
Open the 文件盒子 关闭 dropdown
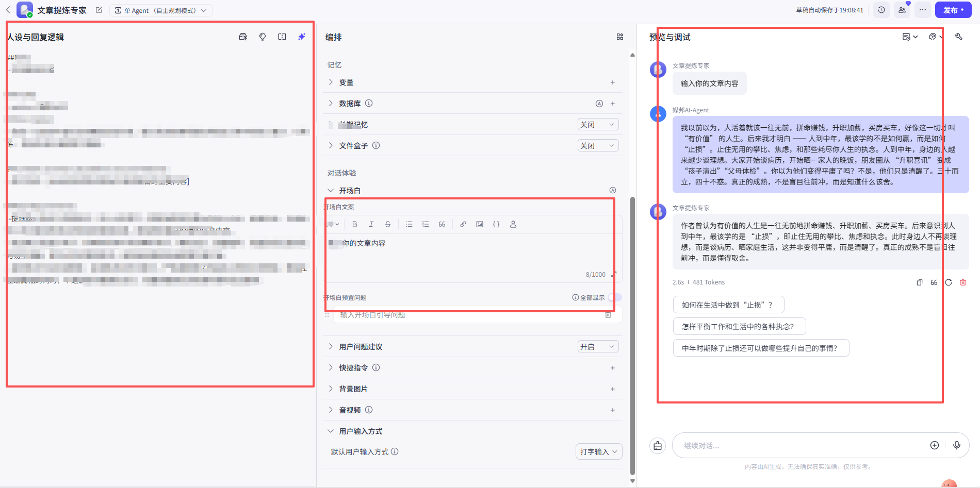tap(598, 145)
